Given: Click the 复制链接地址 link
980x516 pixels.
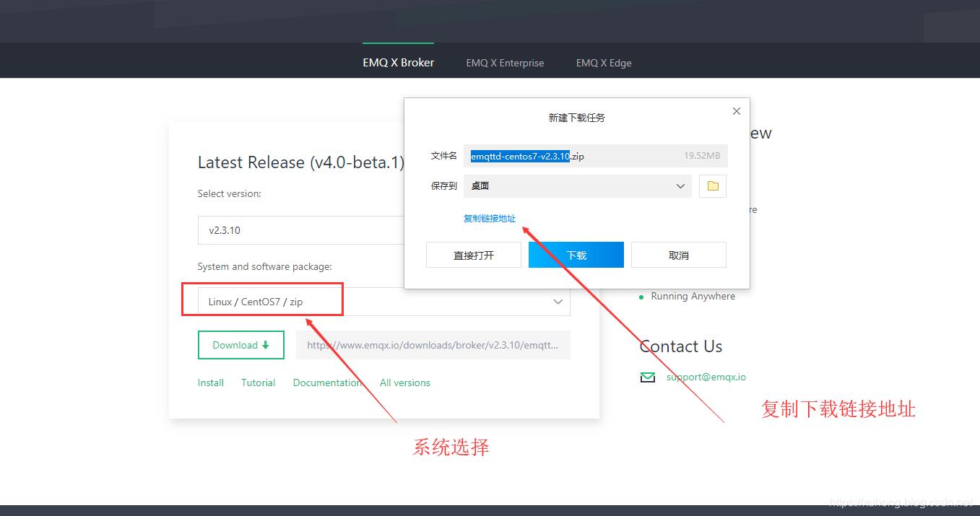Looking at the screenshot, I should click(x=490, y=218).
